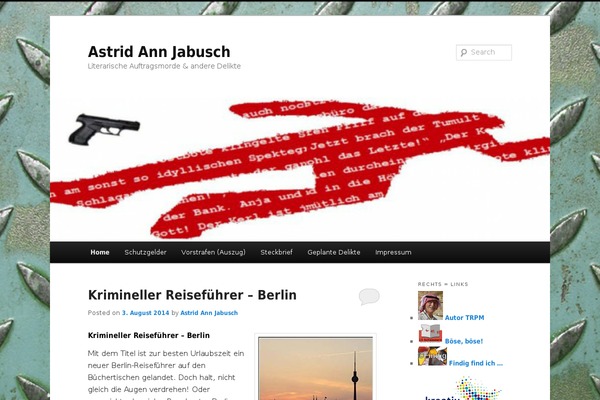Follow the Autor TRPM link
Viewport: 600px width, 400px height.
pos(464,317)
